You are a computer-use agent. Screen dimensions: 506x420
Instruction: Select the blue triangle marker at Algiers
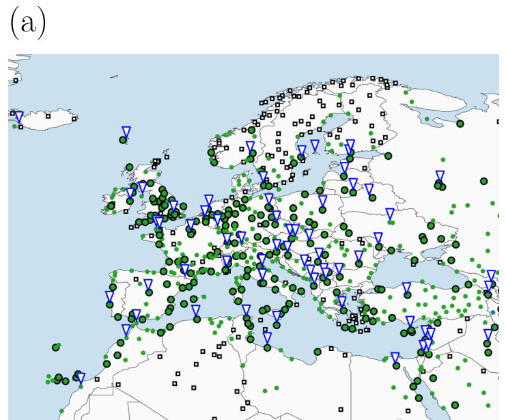point(195,310)
